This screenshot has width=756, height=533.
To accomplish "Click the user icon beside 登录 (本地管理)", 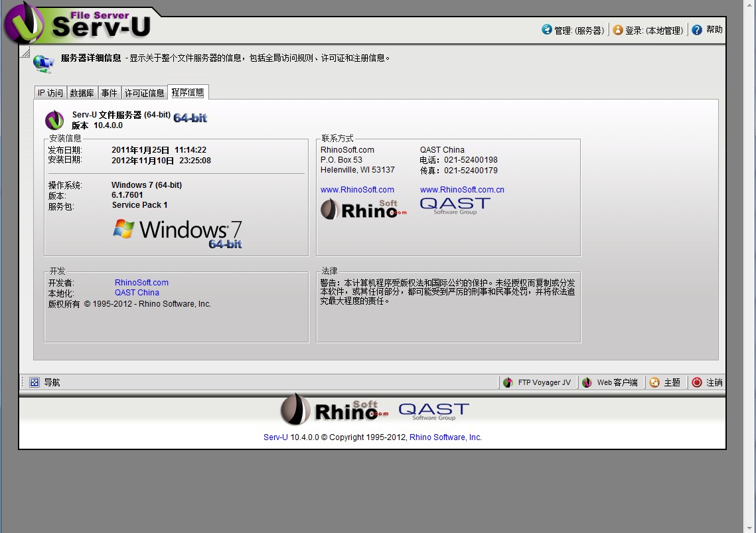I will tap(618, 30).
